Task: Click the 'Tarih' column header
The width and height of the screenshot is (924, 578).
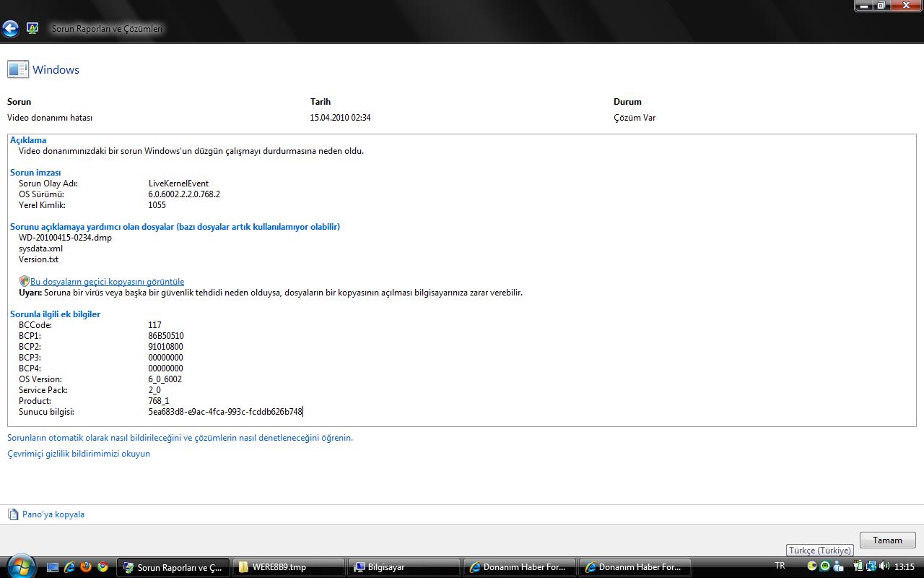Action: (321, 102)
